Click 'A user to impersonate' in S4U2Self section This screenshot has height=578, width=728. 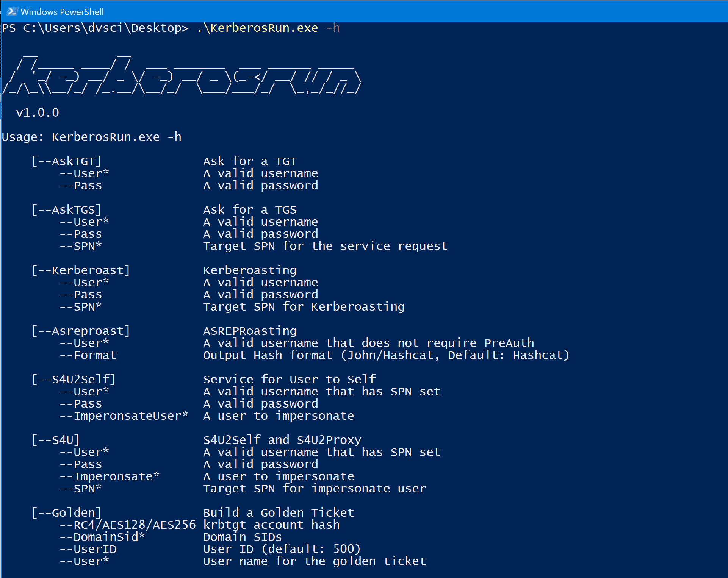279,416
